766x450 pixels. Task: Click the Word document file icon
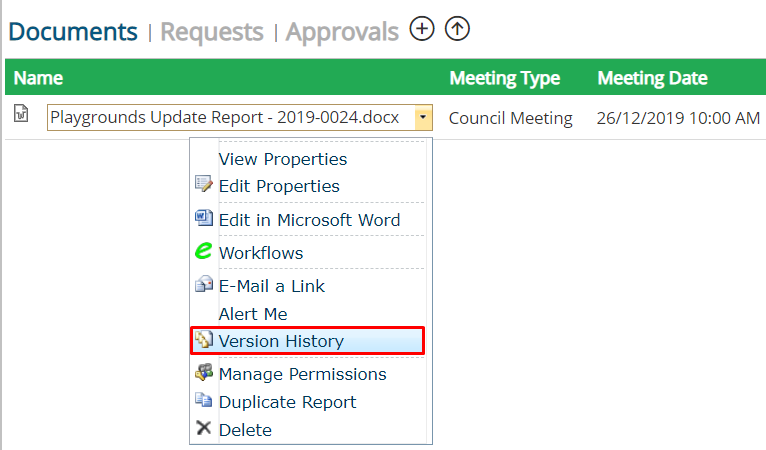[21, 113]
